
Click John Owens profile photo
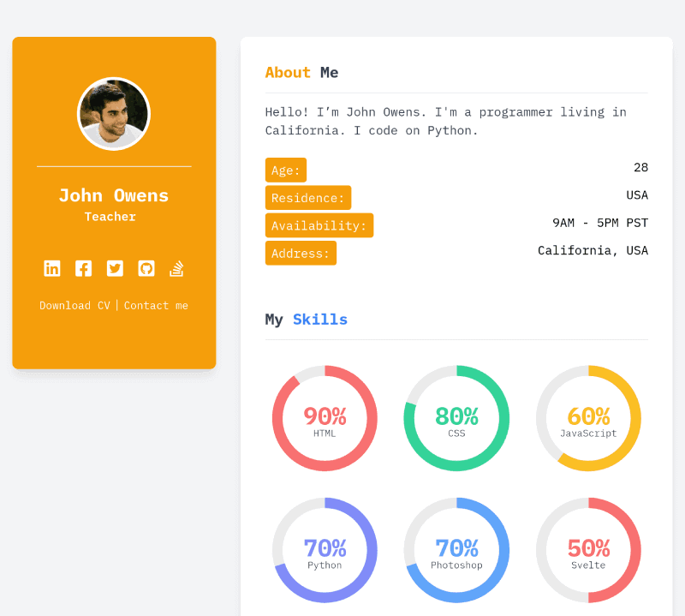113,113
